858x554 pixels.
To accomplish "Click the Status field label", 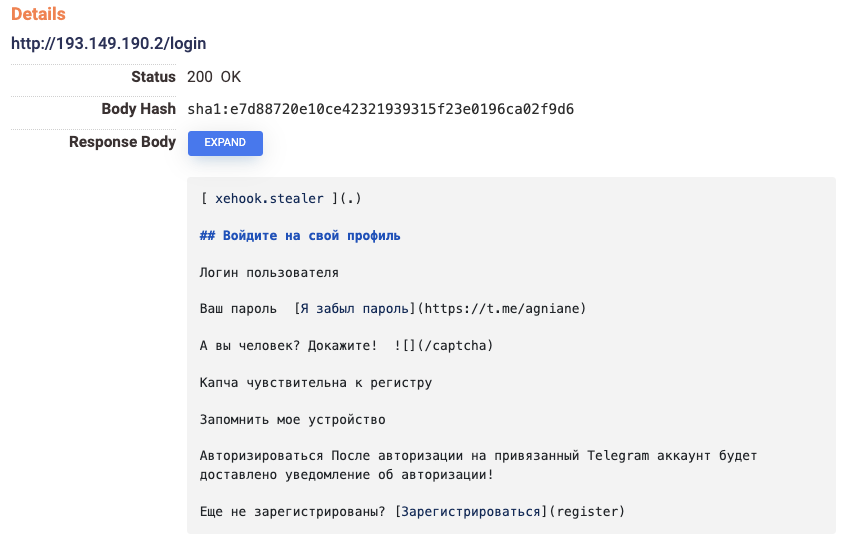I will pyautogui.click(x=153, y=77).
